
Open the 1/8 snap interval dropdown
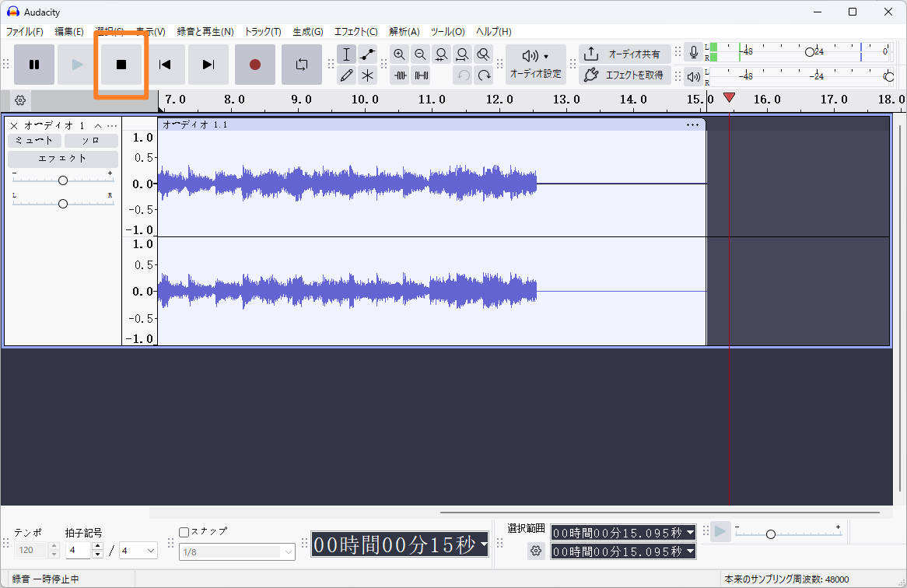236,552
